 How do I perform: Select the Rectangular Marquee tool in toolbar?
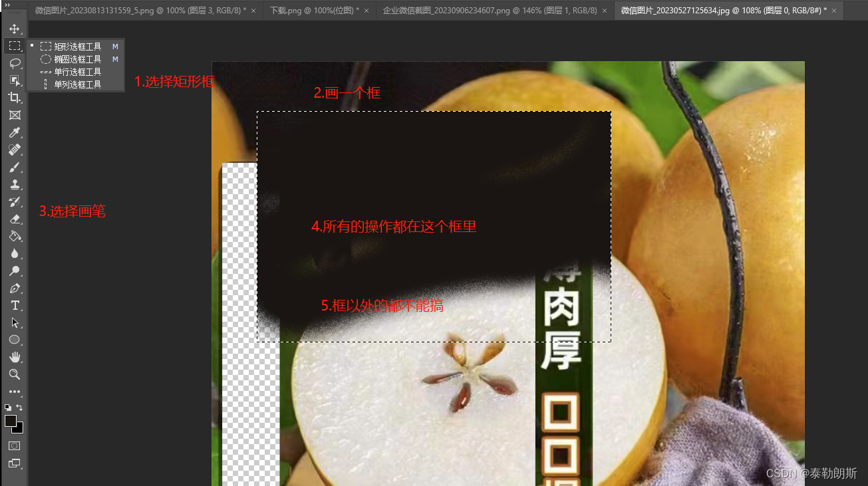[x=15, y=46]
